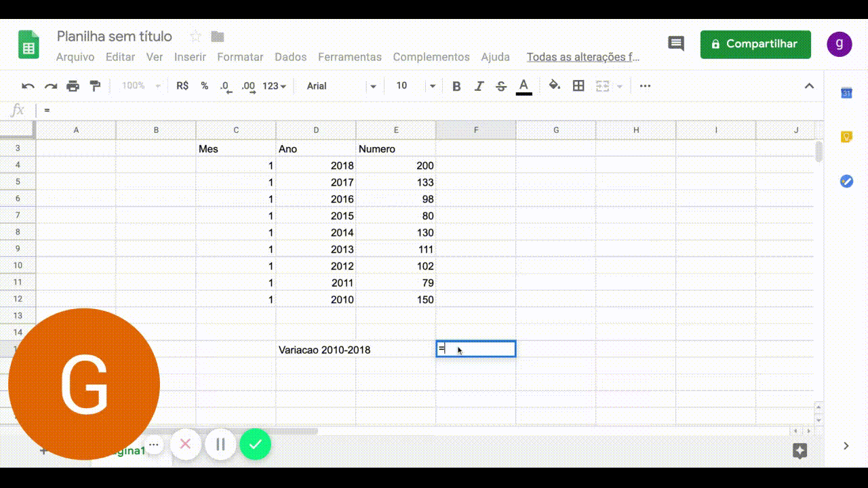Open the Ajuda menu
The height and width of the screenshot is (488, 868).
[495, 57]
